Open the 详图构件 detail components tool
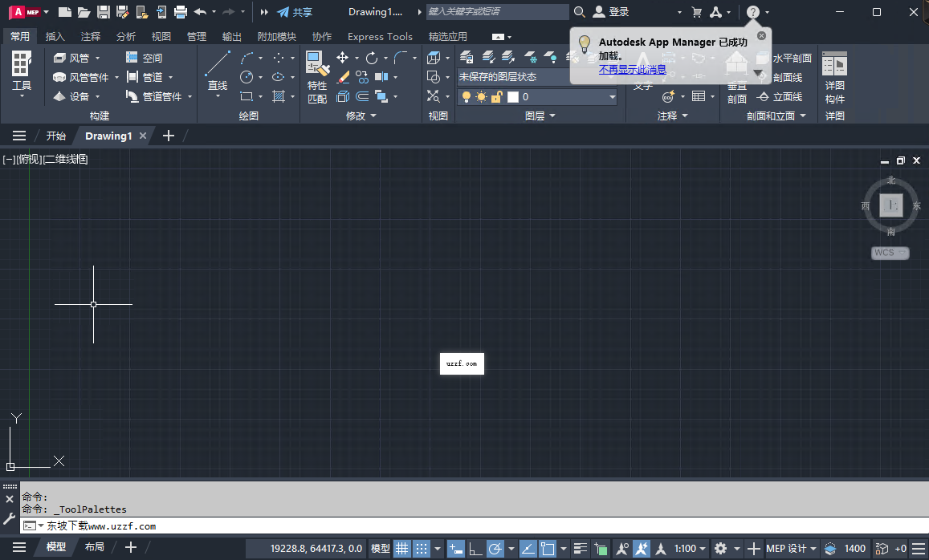Image resolution: width=929 pixels, height=560 pixels. [x=834, y=76]
